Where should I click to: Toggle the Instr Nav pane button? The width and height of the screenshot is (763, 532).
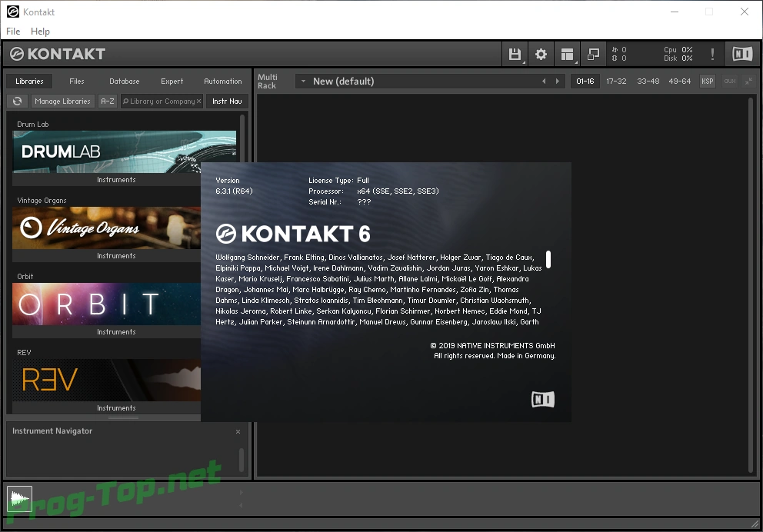pos(227,101)
